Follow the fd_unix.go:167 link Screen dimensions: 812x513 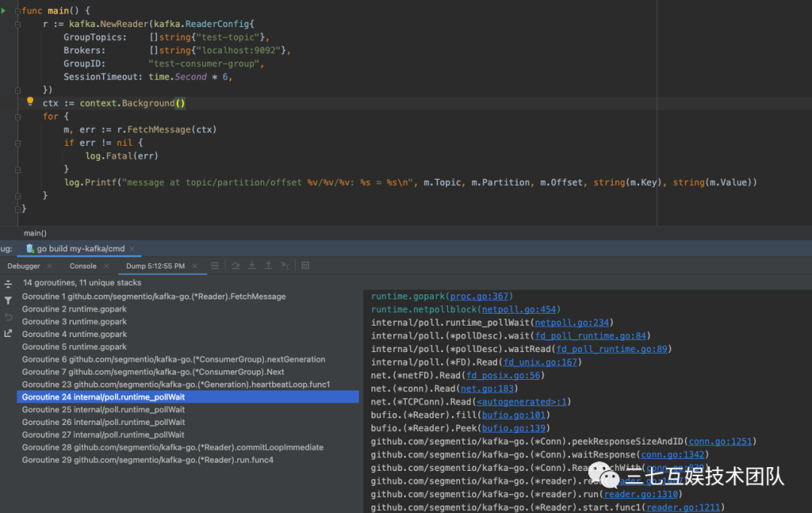[x=540, y=363]
